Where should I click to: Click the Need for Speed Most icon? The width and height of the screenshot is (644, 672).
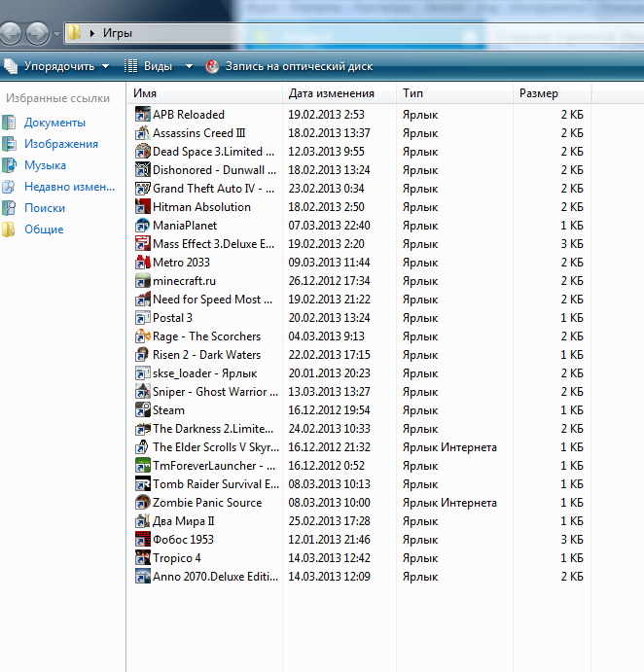142,300
